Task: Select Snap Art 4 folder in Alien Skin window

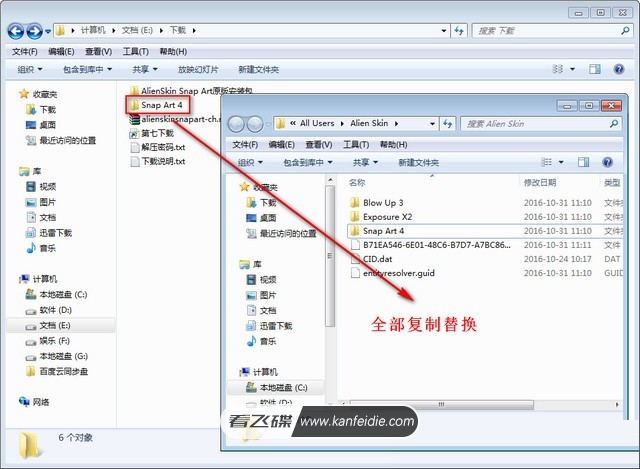Action: pyautogui.click(x=377, y=231)
